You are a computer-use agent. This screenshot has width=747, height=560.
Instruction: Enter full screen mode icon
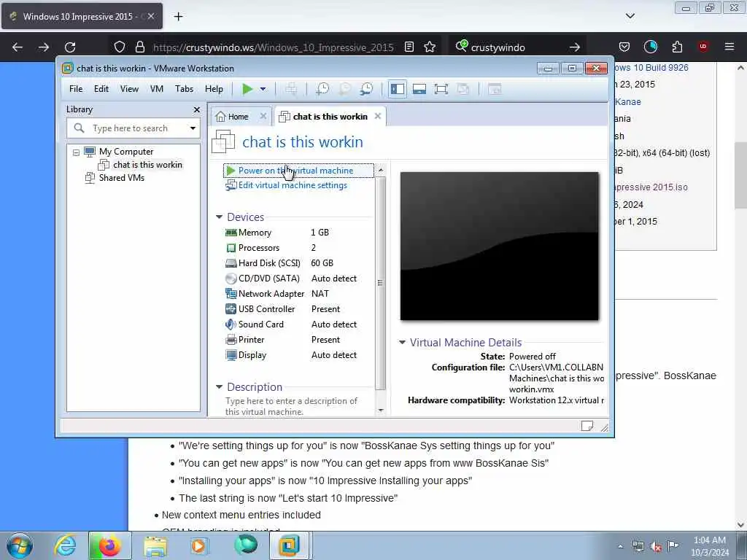coord(441,89)
